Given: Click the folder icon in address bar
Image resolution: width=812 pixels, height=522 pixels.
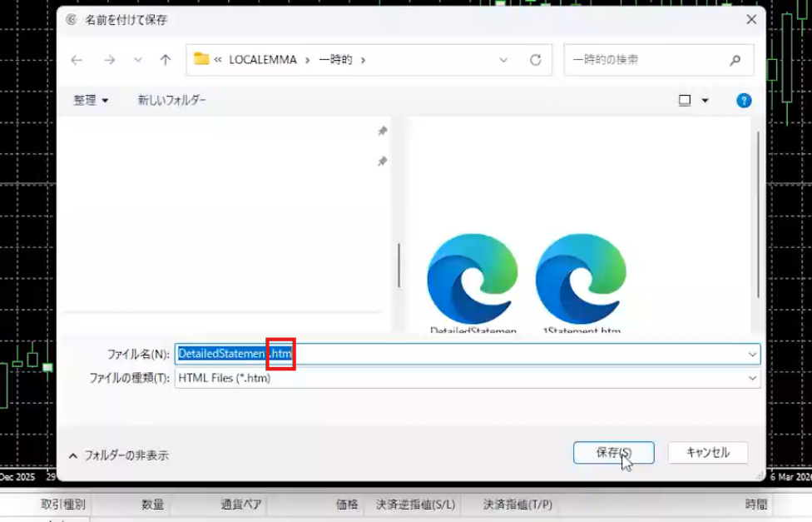Looking at the screenshot, I should (x=201, y=59).
